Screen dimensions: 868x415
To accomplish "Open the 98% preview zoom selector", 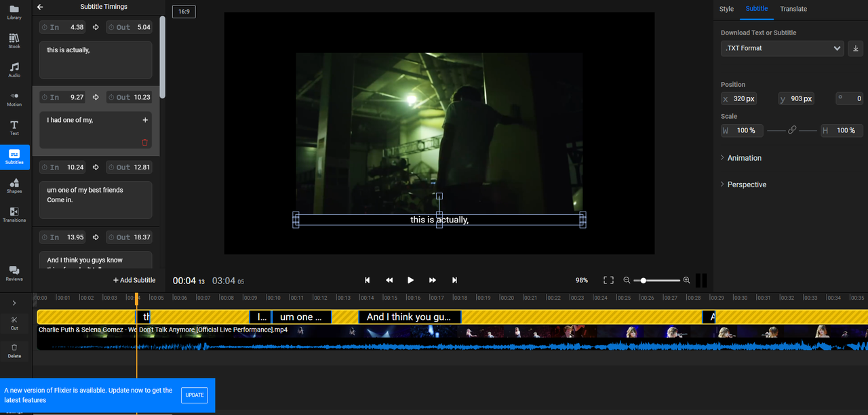I will pyautogui.click(x=581, y=280).
